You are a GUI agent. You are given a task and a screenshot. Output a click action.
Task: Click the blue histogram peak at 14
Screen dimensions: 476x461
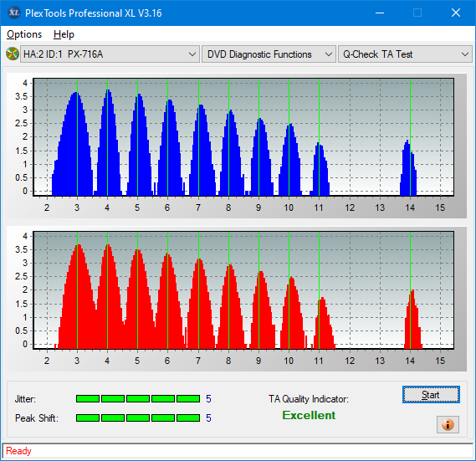(408, 168)
